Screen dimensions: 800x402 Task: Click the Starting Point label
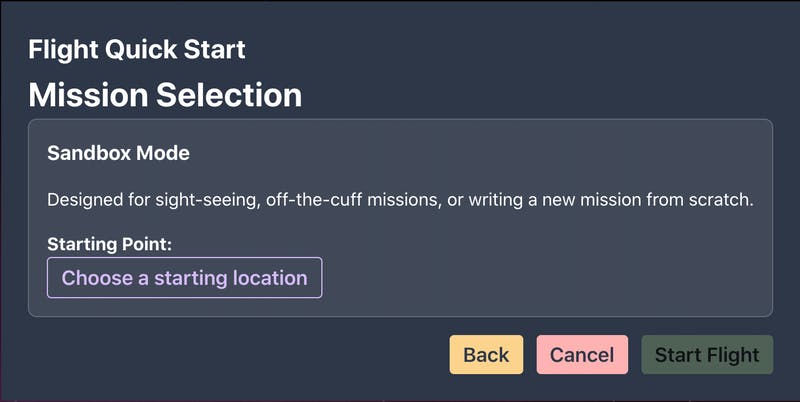(110, 244)
